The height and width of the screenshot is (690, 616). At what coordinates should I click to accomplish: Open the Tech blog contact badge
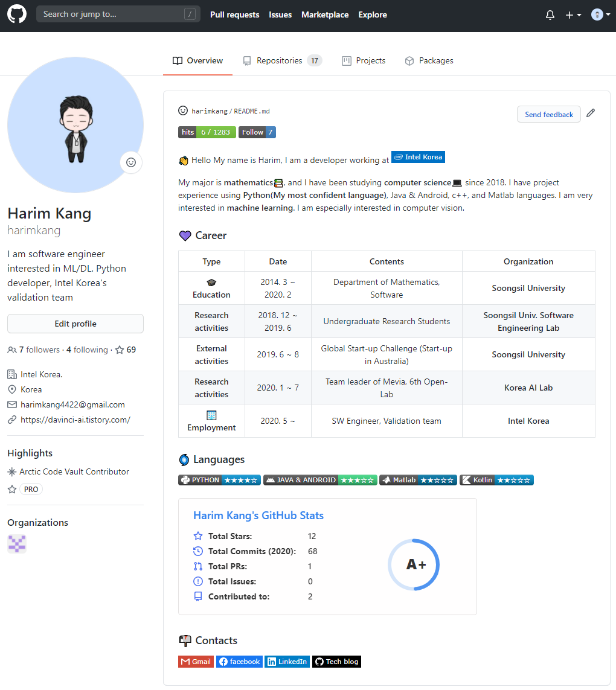click(337, 662)
